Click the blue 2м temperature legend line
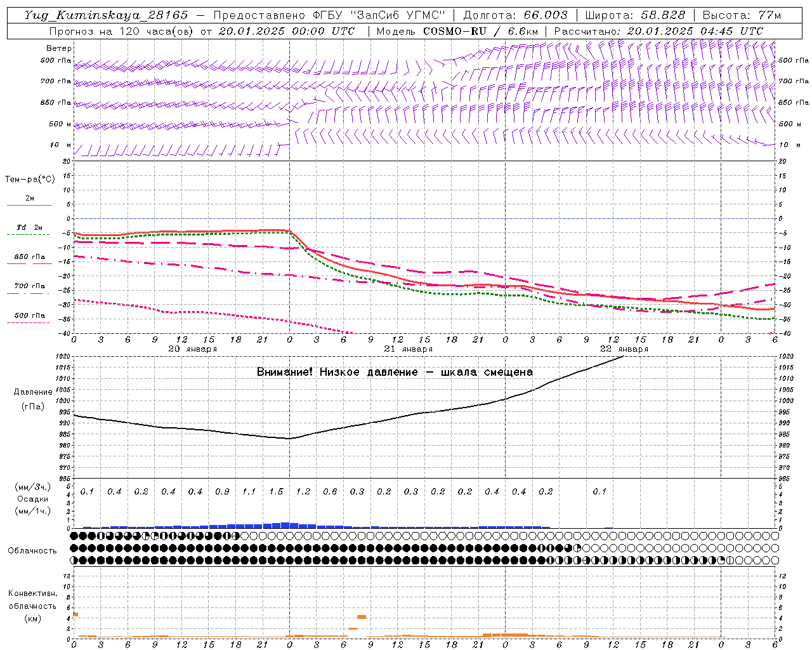 click(29, 205)
